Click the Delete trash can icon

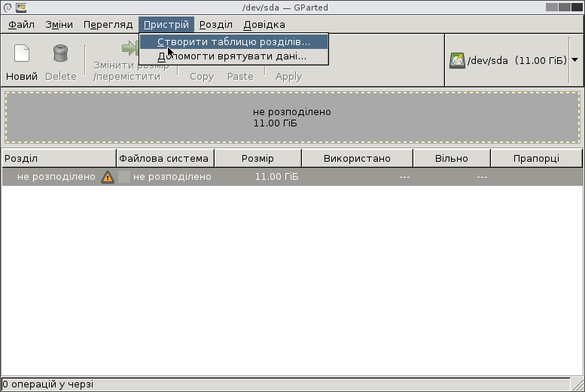tap(60, 53)
